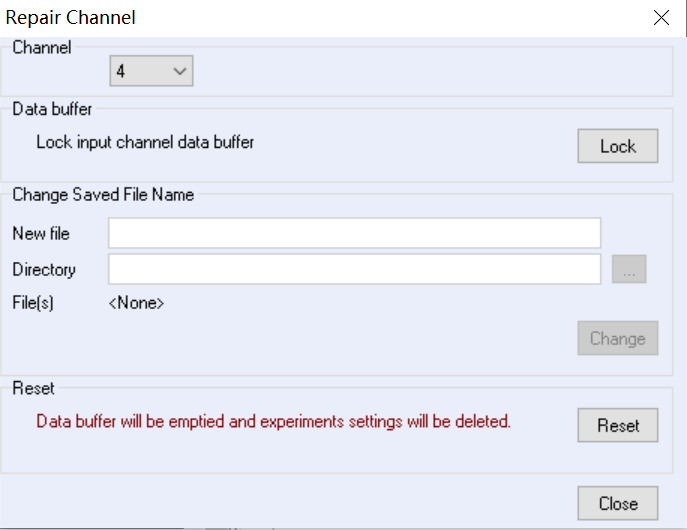Click the 'Directory' label

point(44,269)
